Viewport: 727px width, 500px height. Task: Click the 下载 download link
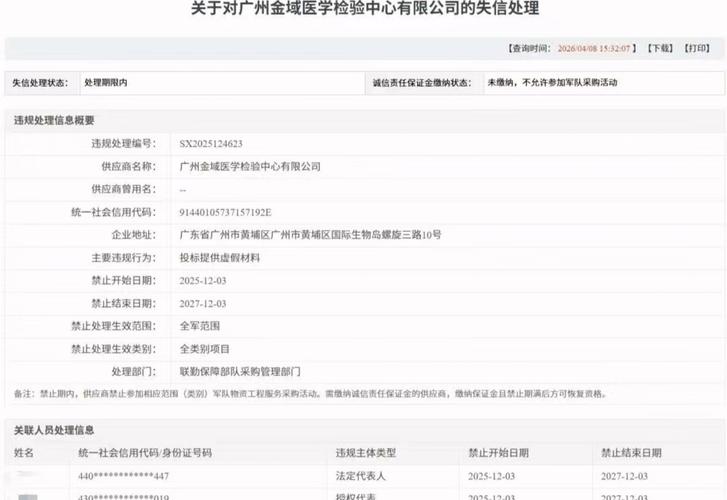click(660, 48)
